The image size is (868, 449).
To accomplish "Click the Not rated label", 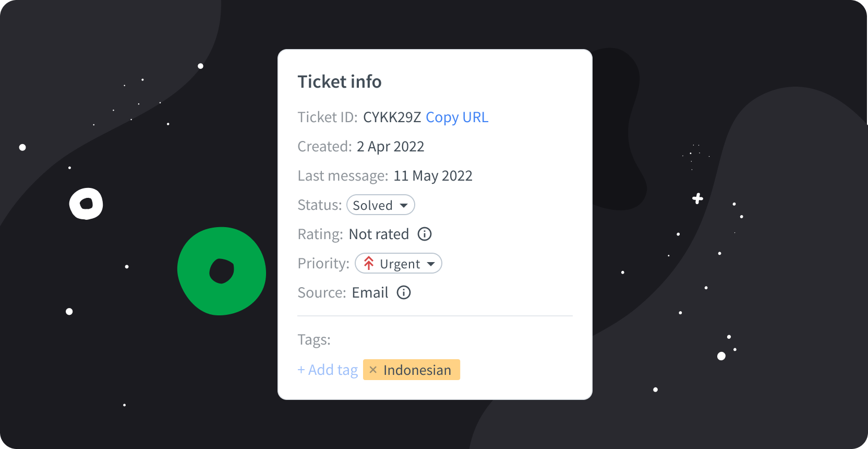I will pyautogui.click(x=379, y=234).
